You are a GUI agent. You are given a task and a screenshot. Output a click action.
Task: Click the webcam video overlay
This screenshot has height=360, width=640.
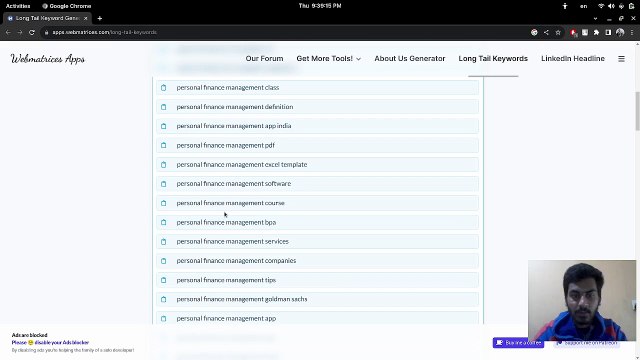click(x=582, y=301)
